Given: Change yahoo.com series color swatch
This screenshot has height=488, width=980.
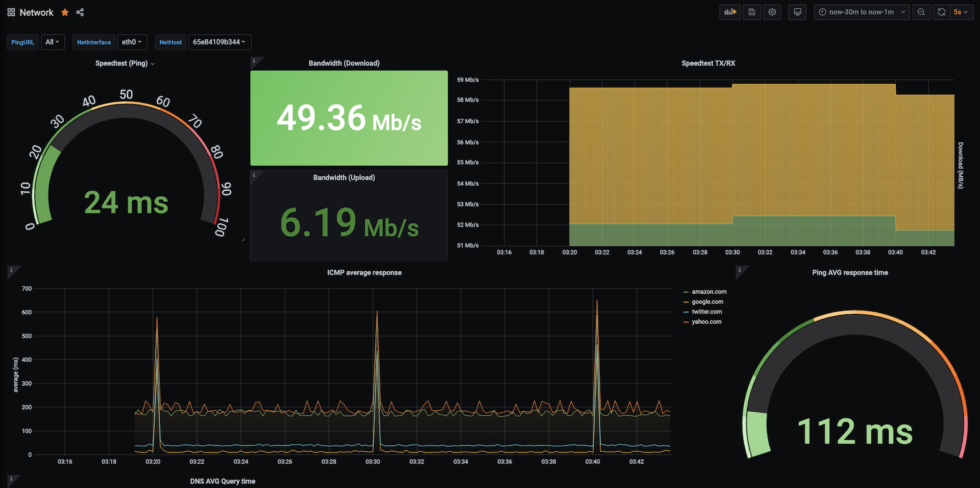Looking at the screenshot, I should point(686,322).
